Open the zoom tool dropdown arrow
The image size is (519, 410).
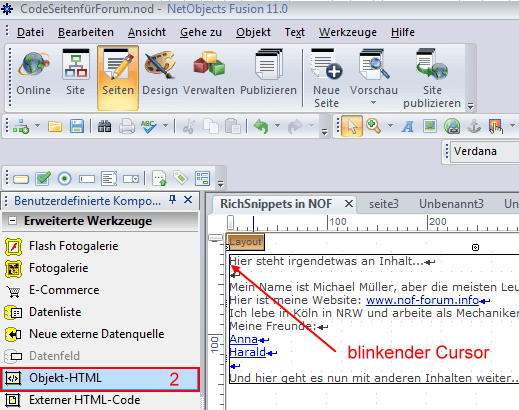click(390, 126)
